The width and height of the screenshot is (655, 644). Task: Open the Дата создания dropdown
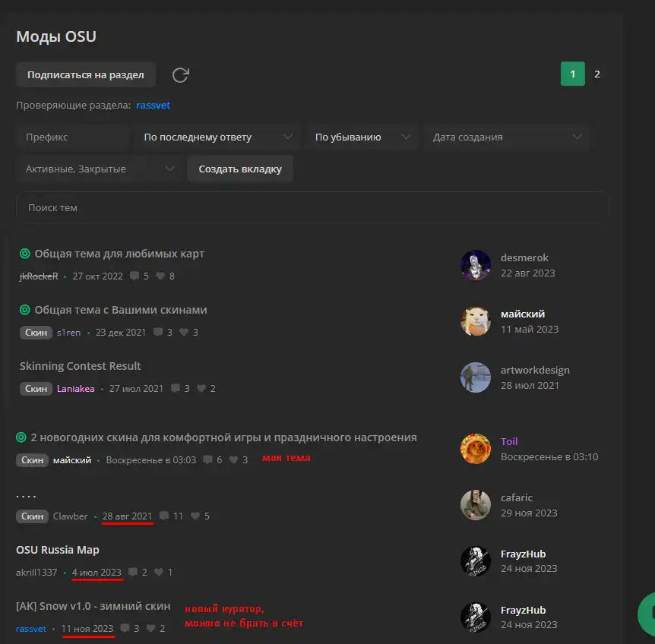point(507,137)
